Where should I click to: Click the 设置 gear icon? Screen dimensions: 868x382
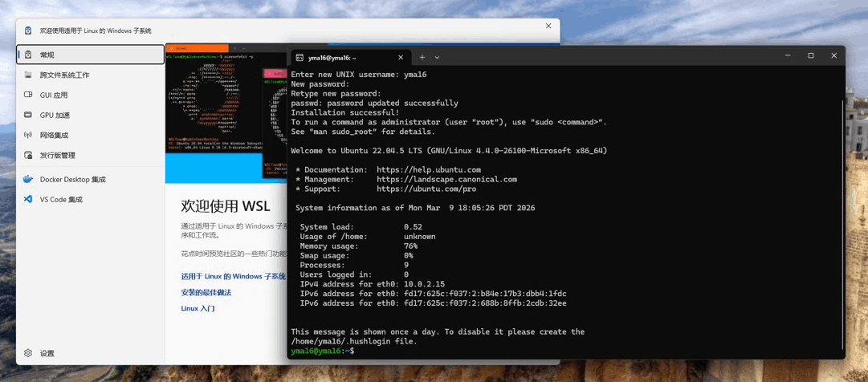27,353
